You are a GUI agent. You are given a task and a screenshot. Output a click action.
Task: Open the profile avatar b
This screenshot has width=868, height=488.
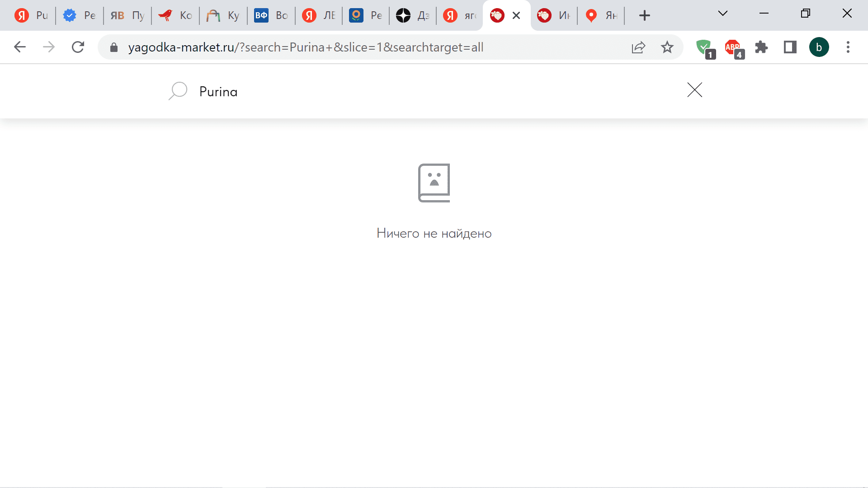coord(819,47)
